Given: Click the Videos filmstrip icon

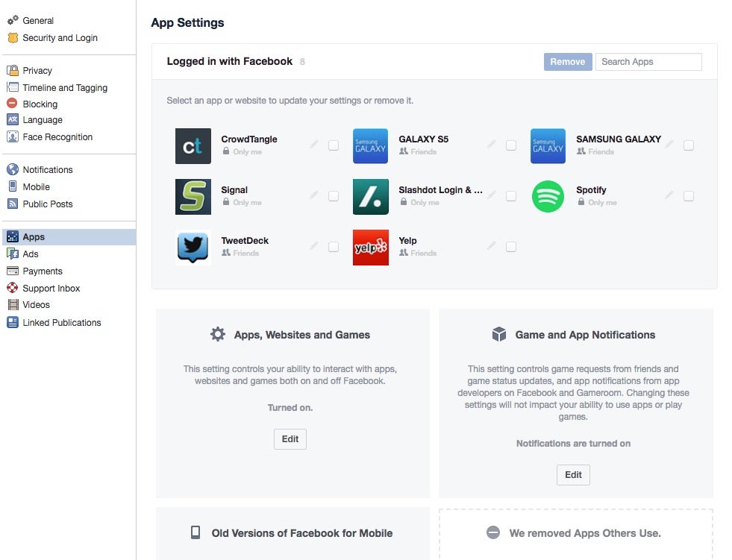Looking at the screenshot, I should (13, 305).
